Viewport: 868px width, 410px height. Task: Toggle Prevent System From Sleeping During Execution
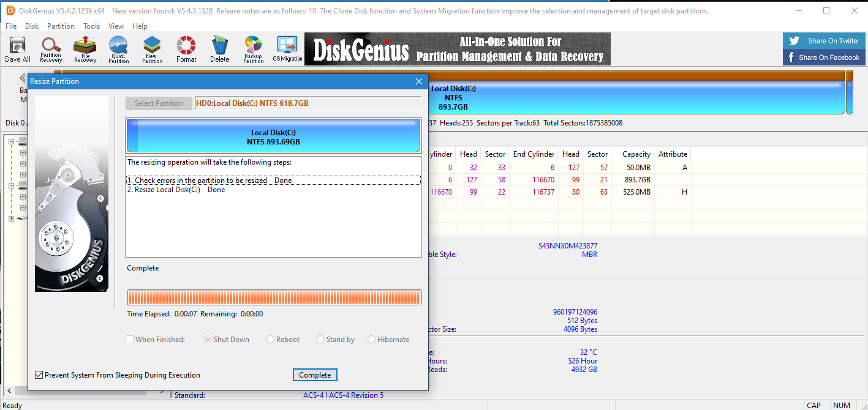39,375
